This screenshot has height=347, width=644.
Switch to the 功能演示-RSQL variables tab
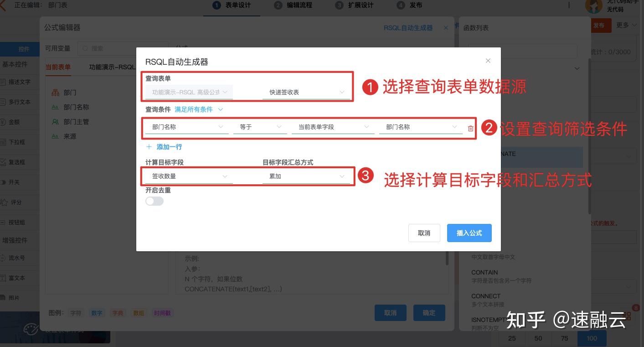click(x=112, y=67)
